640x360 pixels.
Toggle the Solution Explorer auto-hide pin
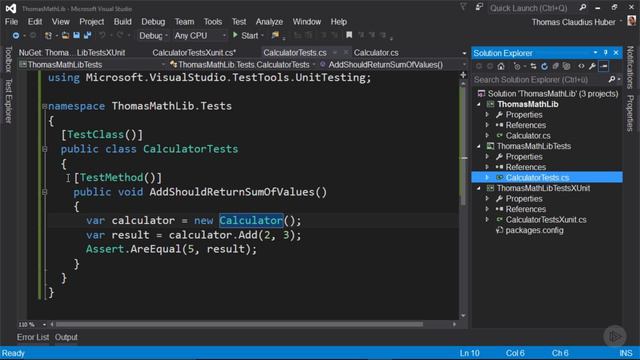tap(606, 53)
